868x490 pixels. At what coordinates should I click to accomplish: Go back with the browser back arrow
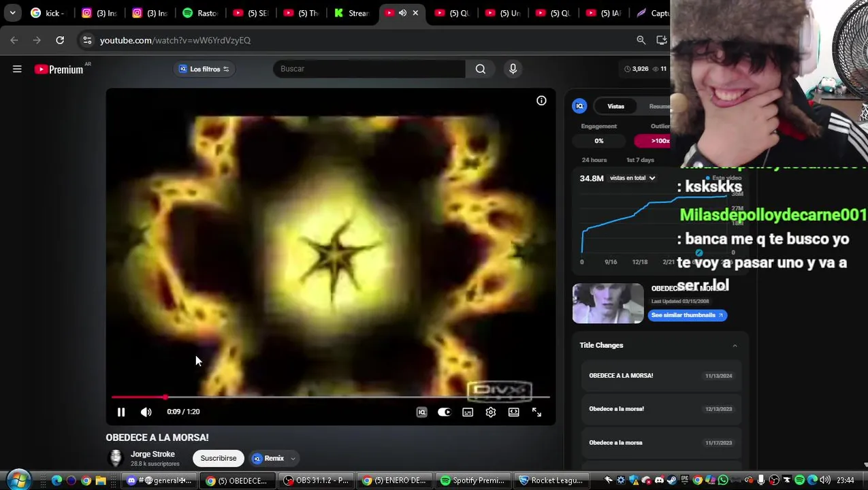pyautogui.click(x=14, y=40)
